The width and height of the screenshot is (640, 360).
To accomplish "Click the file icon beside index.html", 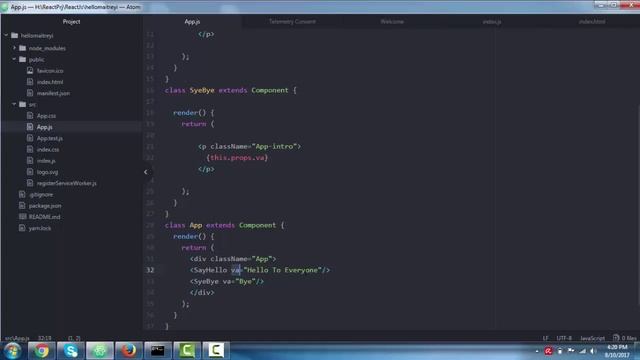I will (x=30, y=82).
